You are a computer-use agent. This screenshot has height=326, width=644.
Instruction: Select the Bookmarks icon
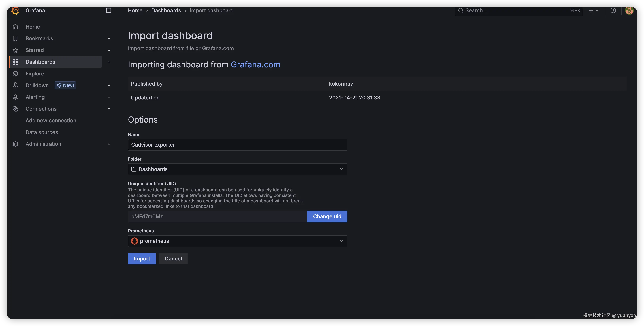[x=15, y=38]
